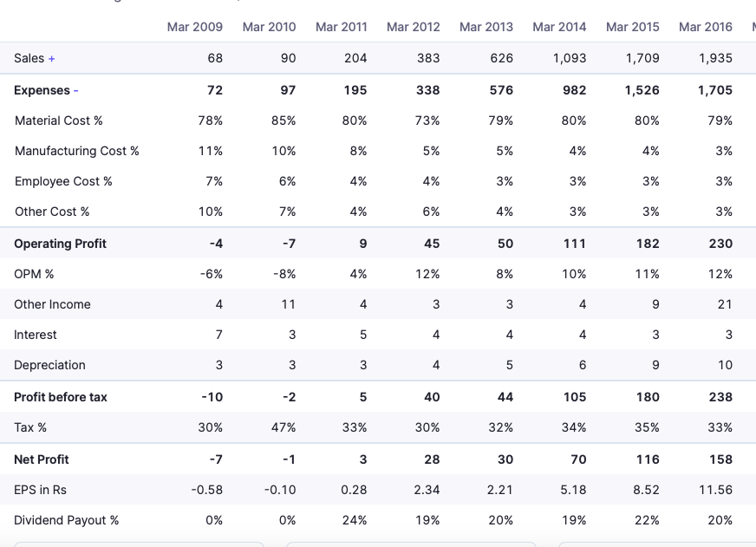Select the Net Profit row label
The image size is (756, 547).
[x=42, y=459]
